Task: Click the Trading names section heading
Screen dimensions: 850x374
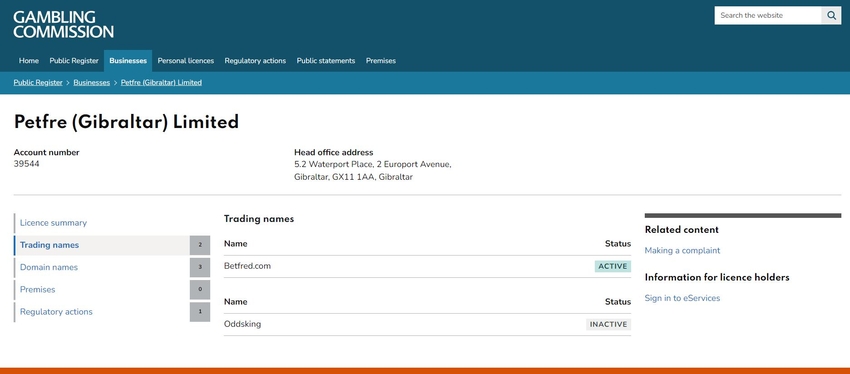Action: (259, 219)
